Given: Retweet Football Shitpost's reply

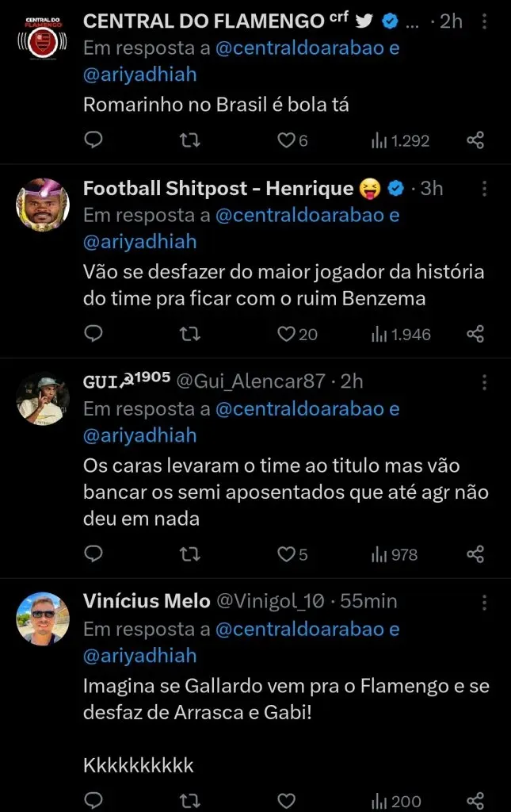Looking at the screenshot, I should (189, 334).
